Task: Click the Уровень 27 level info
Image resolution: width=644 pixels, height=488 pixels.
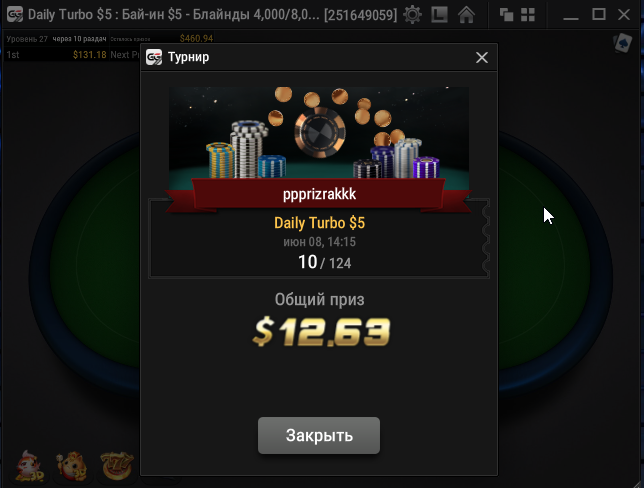Action: 27,39
